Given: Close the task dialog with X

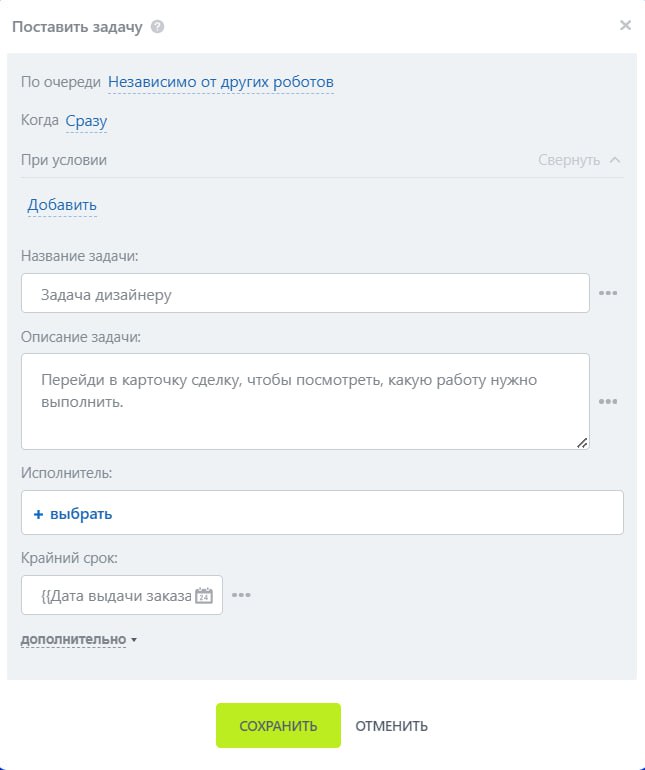Looking at the screenshot, I should (x=625, y=26).
